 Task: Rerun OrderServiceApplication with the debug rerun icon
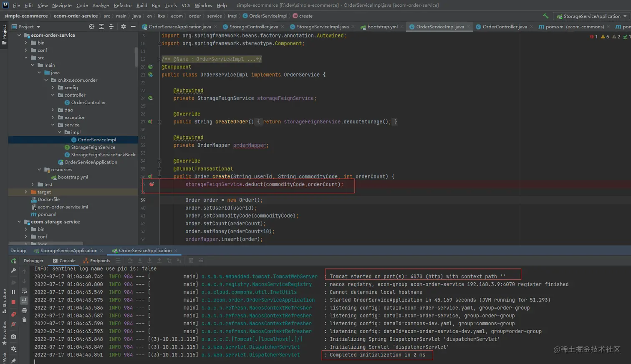[13, 261]
